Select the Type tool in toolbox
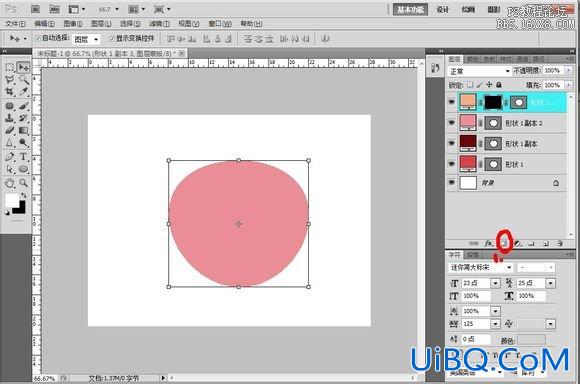 [23, 156]
